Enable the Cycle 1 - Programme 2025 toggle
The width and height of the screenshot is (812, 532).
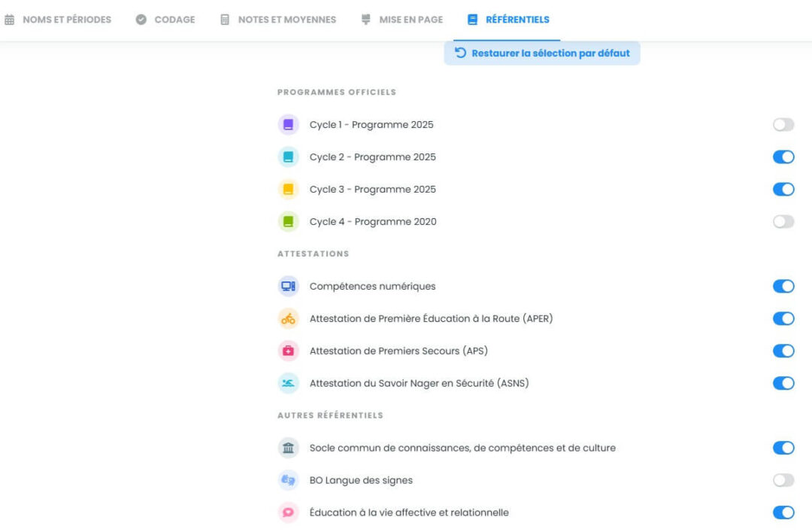(783, 125)
